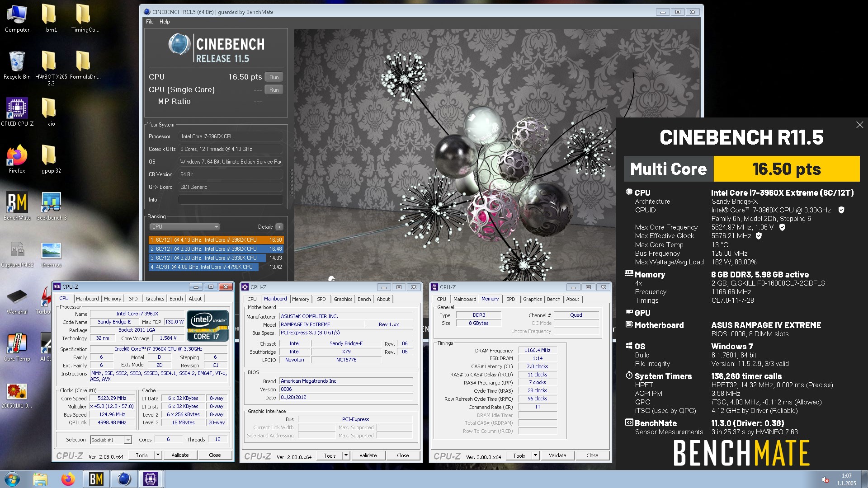Launch Firefox from the desktop
Image resolution: width=868 pixels, height=488 pixels.
click(17, 159)
